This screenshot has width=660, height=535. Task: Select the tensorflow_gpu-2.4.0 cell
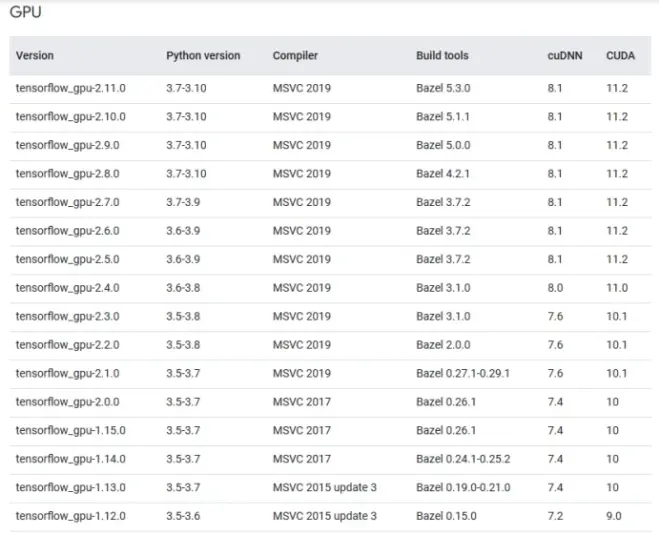click(67, 288)
